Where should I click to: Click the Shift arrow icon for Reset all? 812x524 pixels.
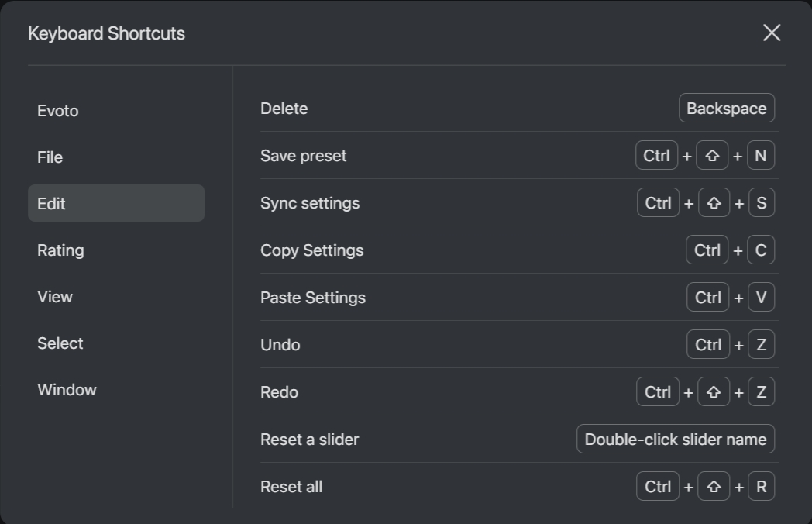[x=714, y=487]
